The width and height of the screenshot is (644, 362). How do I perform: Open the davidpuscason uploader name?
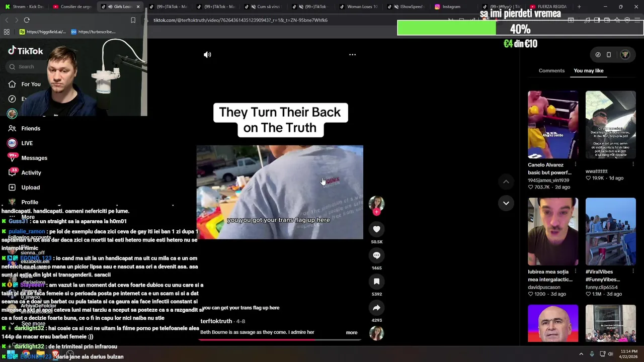[x=544, y=287]
